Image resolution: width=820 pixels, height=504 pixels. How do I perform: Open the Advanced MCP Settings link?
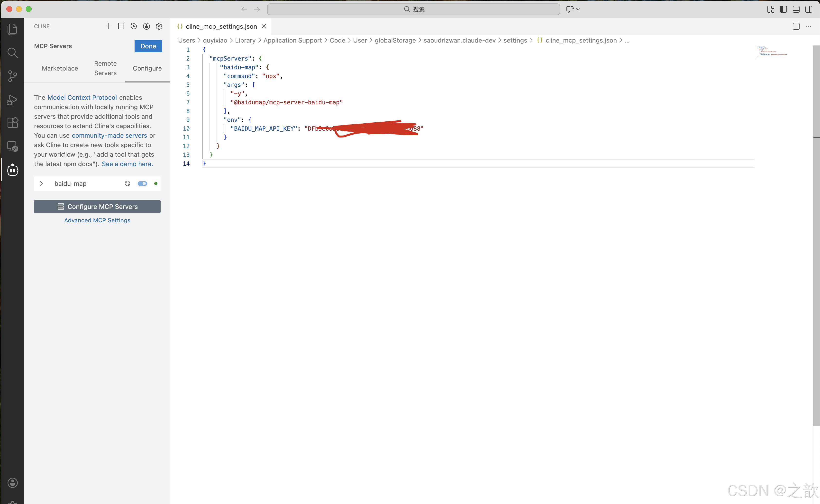pos(97,220)
